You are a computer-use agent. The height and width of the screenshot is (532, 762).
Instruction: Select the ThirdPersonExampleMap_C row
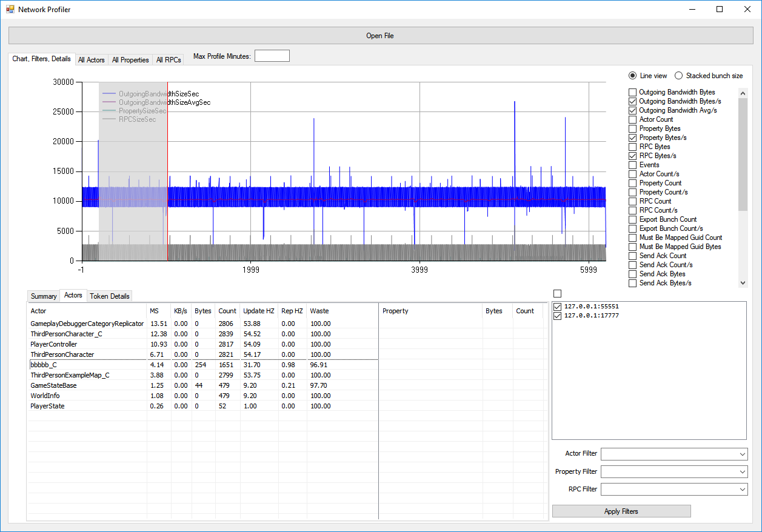[x=202, y=375]
